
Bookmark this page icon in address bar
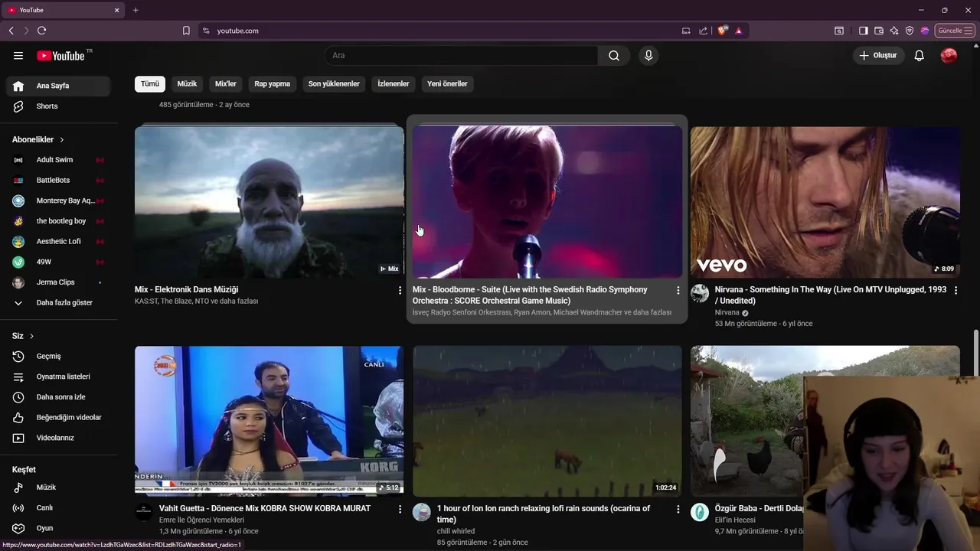click(x=186, y=31)
